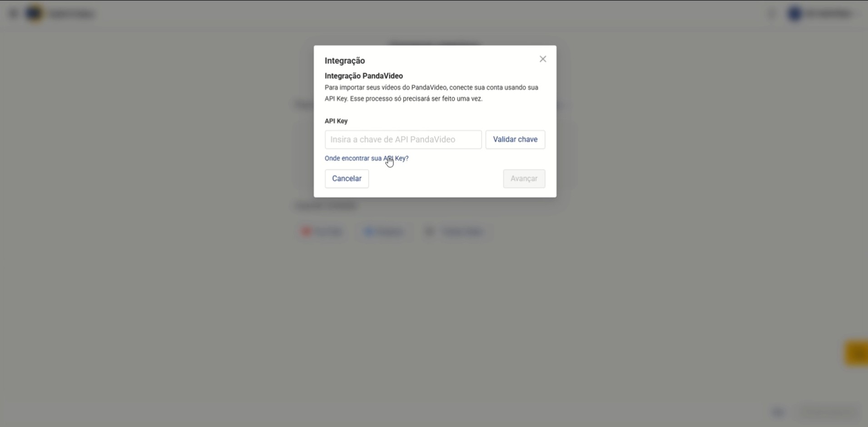Click the Validar chave button
The image size is (868, 427).
[x=515, y=139]
